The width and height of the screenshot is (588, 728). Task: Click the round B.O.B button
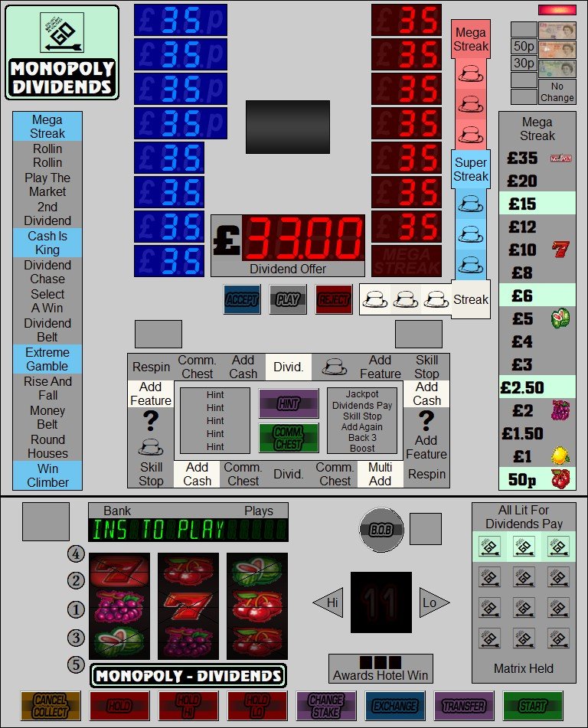coord(381,530)
